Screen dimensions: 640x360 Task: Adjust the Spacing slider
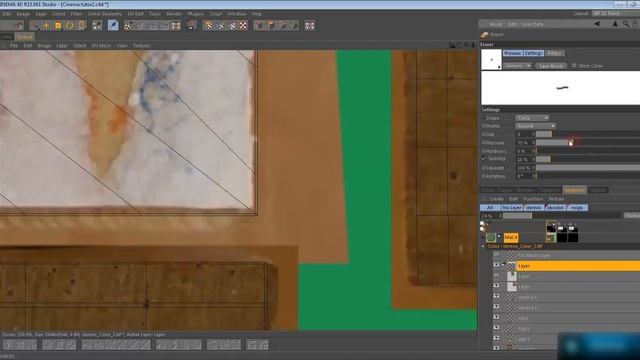[588, 159]
